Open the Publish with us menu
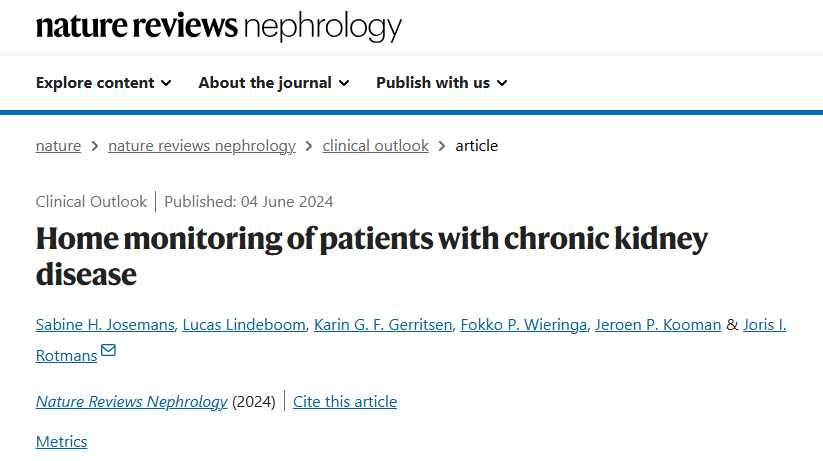 pos(442,83)
